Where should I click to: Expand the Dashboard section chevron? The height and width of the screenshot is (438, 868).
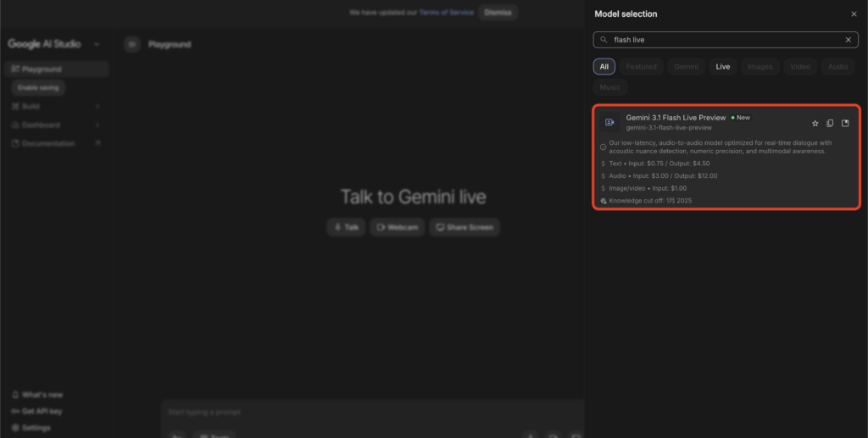tap(97, 125)
